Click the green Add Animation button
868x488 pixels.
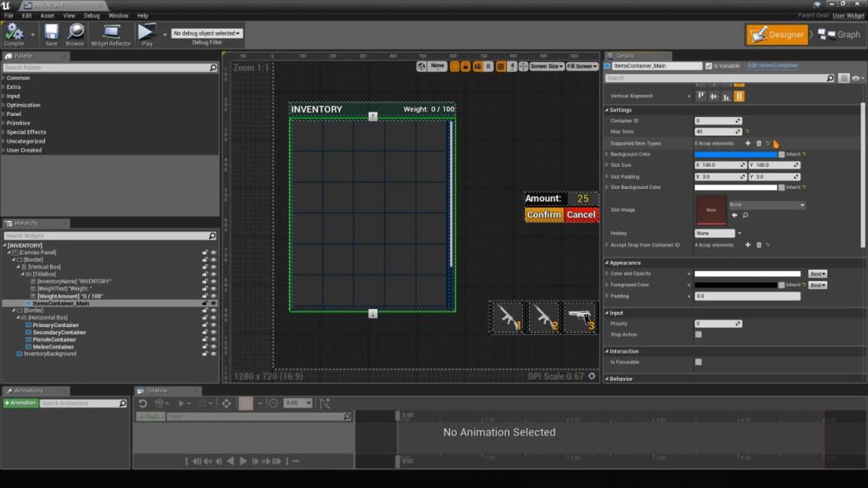[20, 403]
